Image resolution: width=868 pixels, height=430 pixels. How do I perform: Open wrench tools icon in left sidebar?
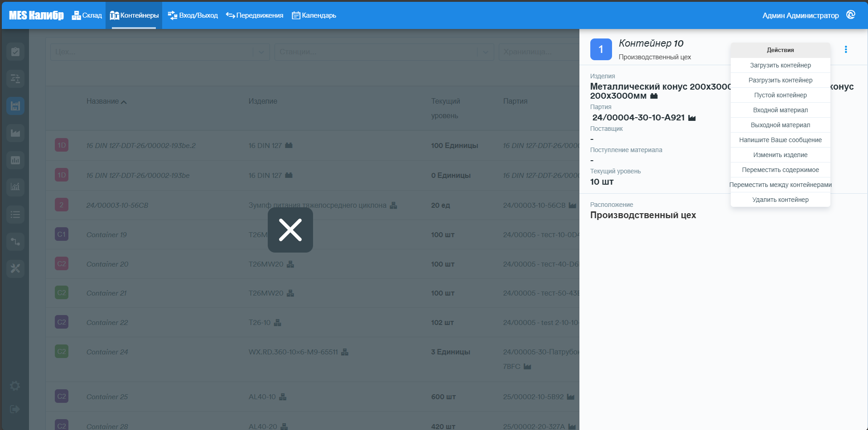(15, 268)
